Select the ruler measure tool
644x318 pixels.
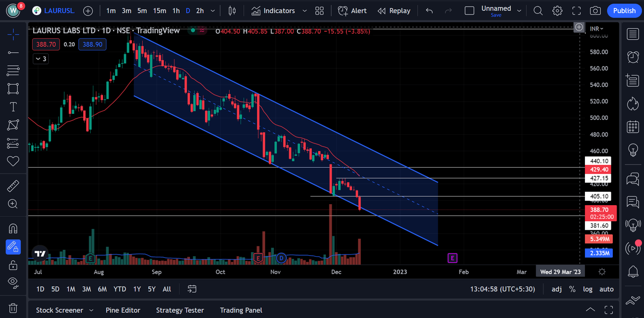(x=13, y=186)
